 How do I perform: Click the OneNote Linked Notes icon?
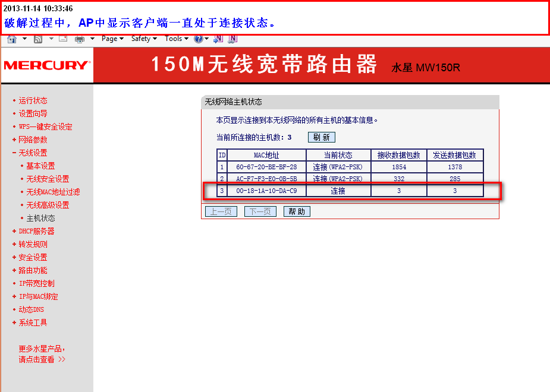(232, 39)
